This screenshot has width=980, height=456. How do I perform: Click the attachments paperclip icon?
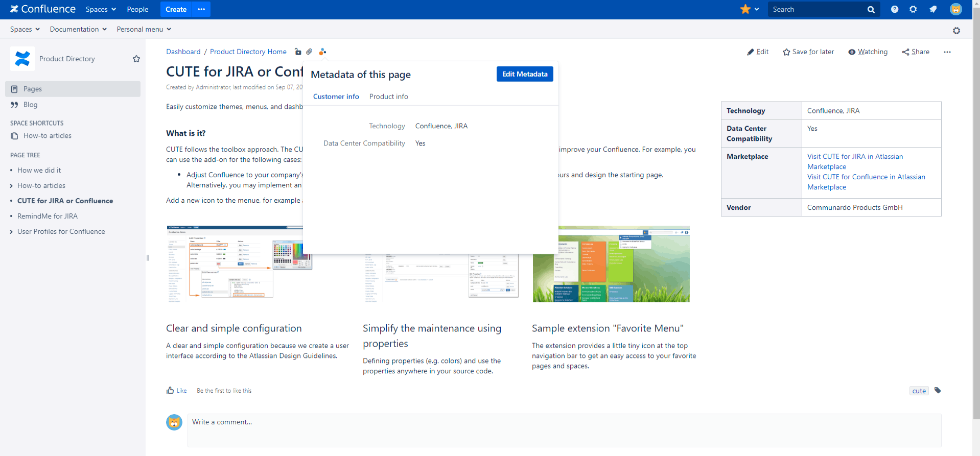pos(309,52)
